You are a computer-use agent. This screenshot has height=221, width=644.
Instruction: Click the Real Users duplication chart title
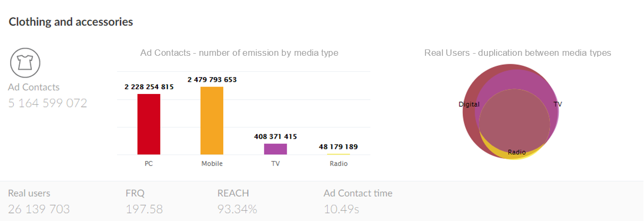pos(517,53)
